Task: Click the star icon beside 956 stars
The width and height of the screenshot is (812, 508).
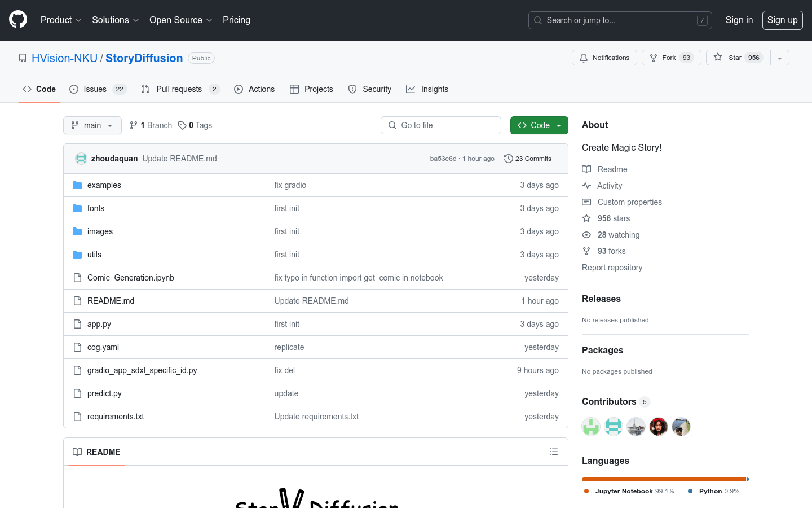Action: (x=586, y=218)
